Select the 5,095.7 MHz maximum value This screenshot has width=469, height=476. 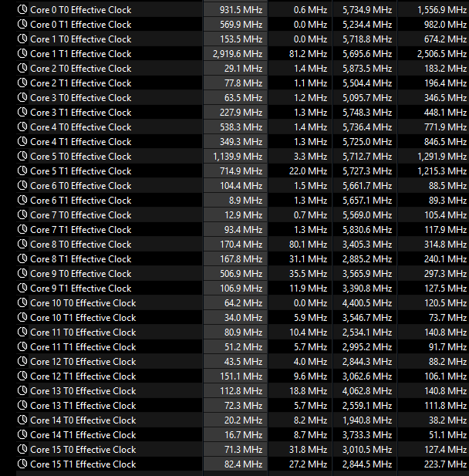[x=367, y=97]
